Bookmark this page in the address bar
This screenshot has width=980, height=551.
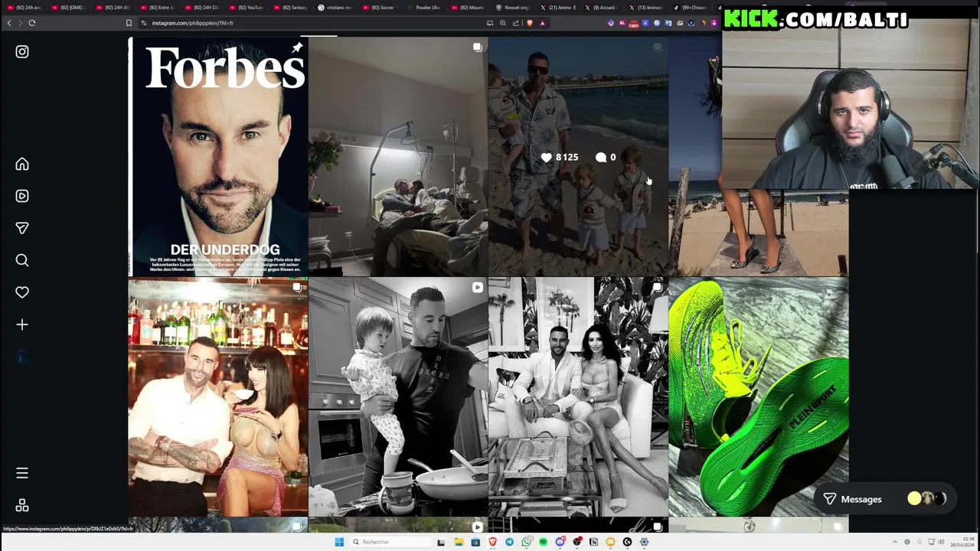click(129, 23)
